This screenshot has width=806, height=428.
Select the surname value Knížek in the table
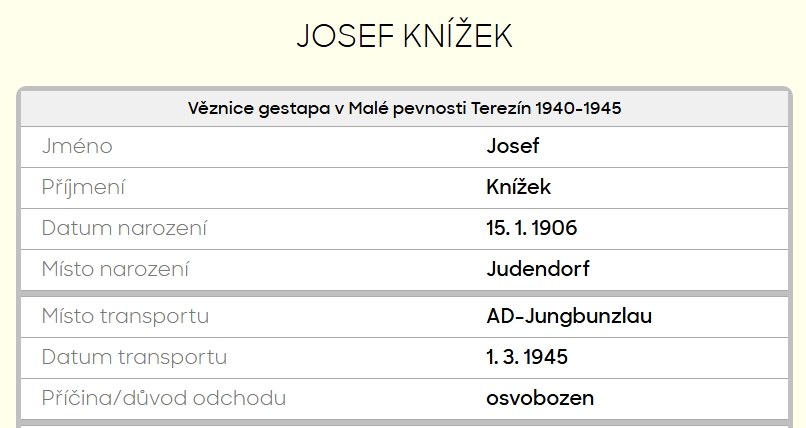(x=518, y=187)
